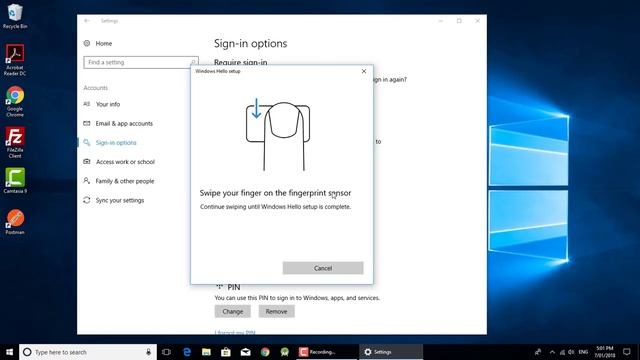Open the network icon in system tray
The width and height of the screenshot is (640, 360).
[562, 352]
